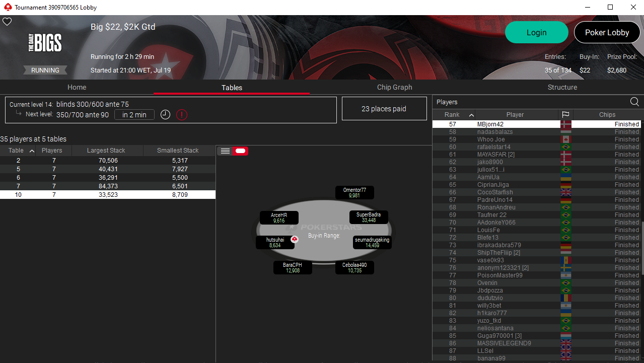Select player neliosantana in the list
This screenshot has height=363, width=644.
(536, 328)
